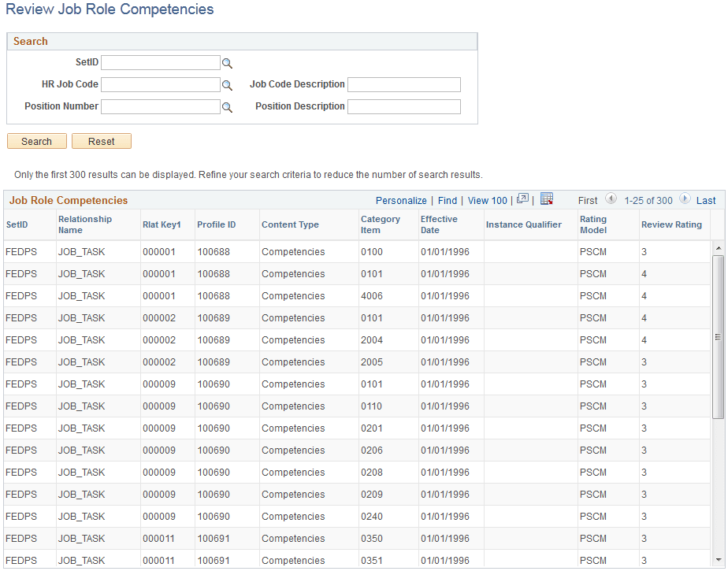728x571 pixels.
Task: Open the Position Number lookup magnifier
Action: (x=228, y=106)
